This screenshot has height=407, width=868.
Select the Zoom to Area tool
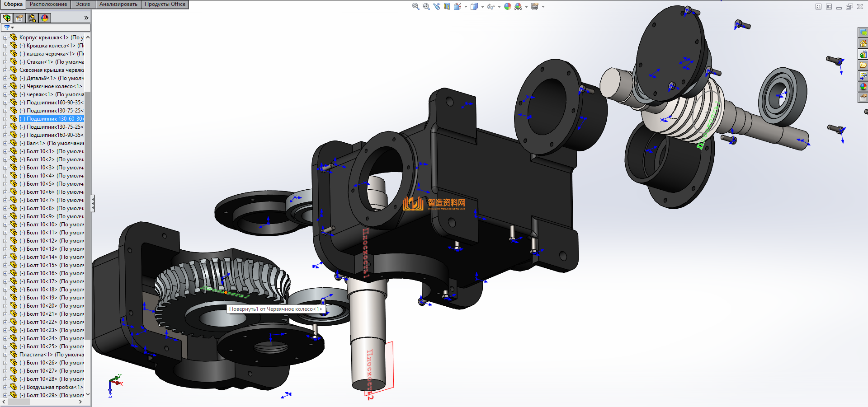(426, 6)
